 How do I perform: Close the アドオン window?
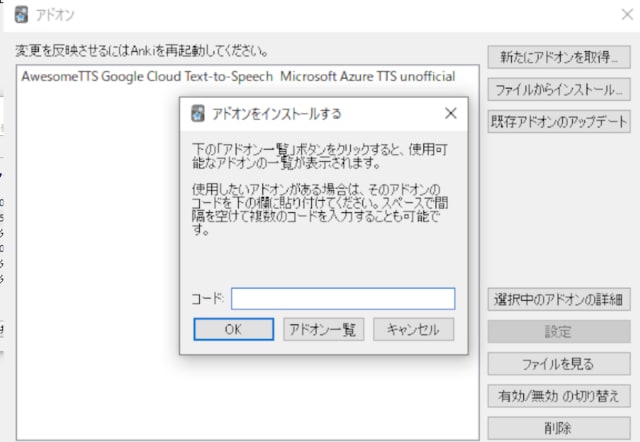[x=627, y=15]
